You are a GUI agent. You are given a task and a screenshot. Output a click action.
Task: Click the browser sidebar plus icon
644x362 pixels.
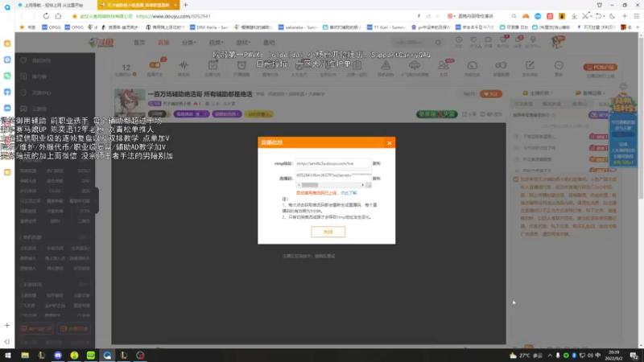pyautogui.click(x=7, y=325)
